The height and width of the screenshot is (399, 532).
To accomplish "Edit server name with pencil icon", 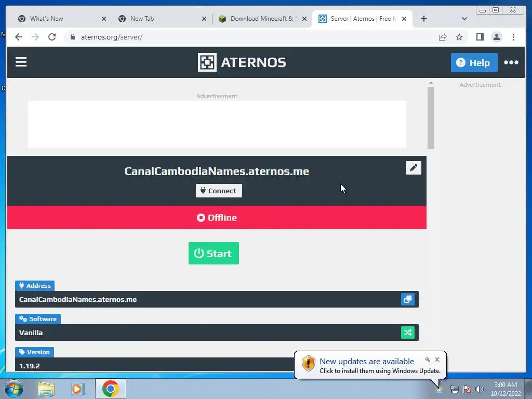I will (413, 168).
